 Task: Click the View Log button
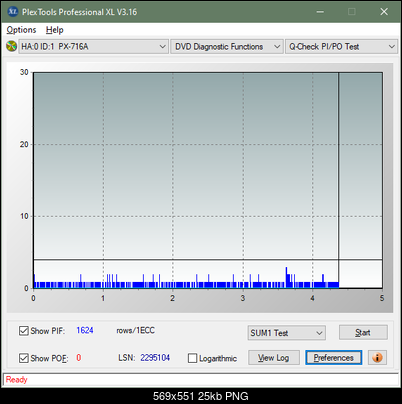coord(274,358)
